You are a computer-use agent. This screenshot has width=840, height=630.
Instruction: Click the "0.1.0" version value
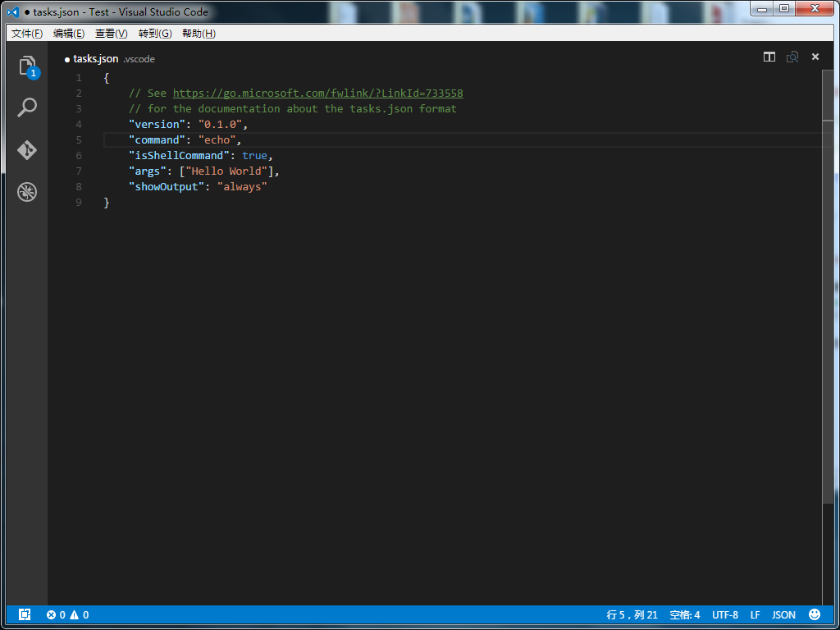(x=220, y=125)
